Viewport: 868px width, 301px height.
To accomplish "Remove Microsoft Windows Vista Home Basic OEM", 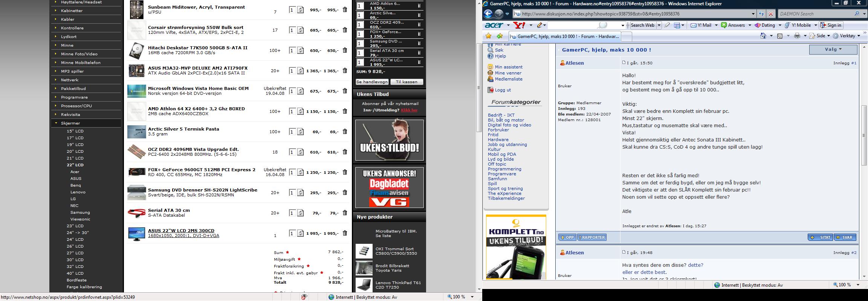I will point(345,91).
